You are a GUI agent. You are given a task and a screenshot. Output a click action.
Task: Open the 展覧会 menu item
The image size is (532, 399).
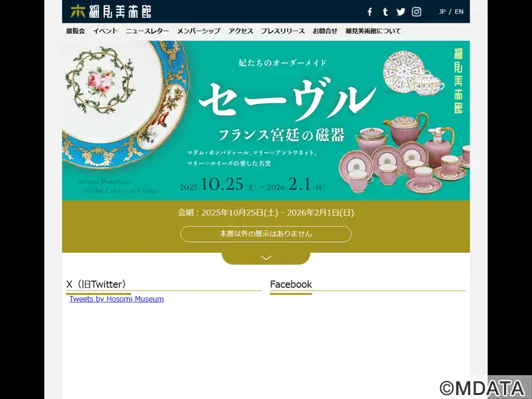[75, 31]
